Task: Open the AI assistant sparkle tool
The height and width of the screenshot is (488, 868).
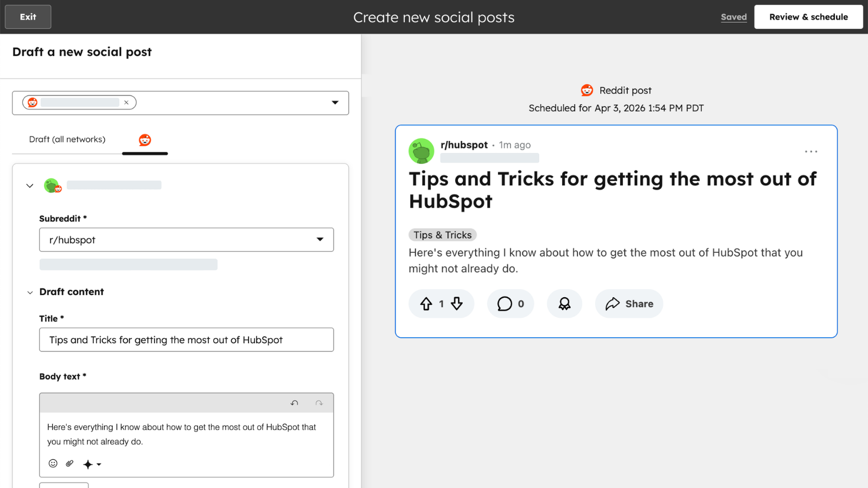Action: (88, 464)
